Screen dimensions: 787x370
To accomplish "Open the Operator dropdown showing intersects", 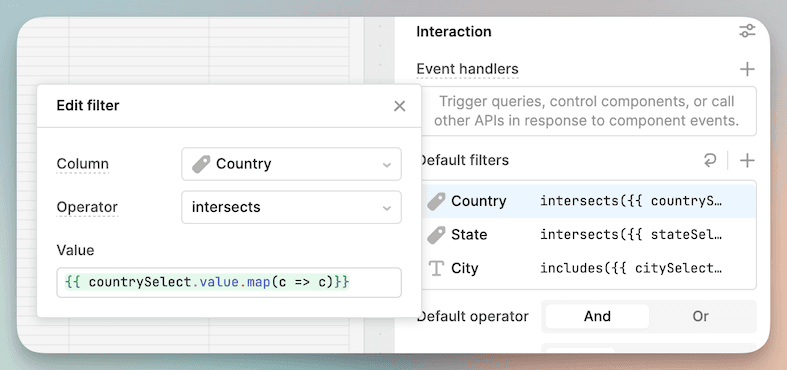I will pos(291,207).
